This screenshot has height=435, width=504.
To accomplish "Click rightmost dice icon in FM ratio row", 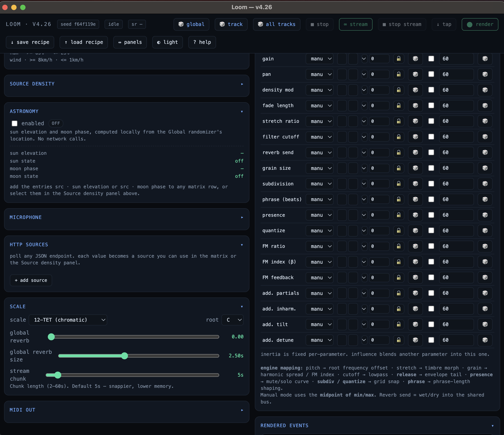I will (x=485, y=246).
